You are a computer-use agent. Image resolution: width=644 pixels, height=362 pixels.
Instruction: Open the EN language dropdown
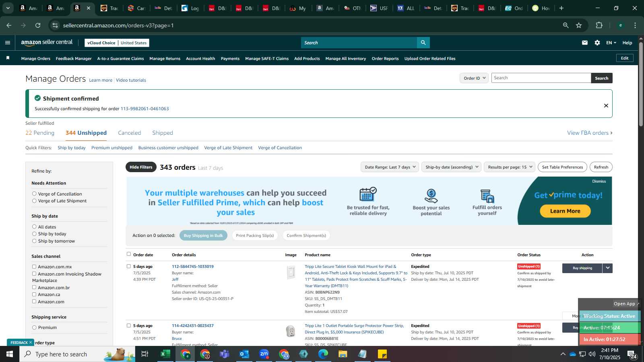(611, 43)
